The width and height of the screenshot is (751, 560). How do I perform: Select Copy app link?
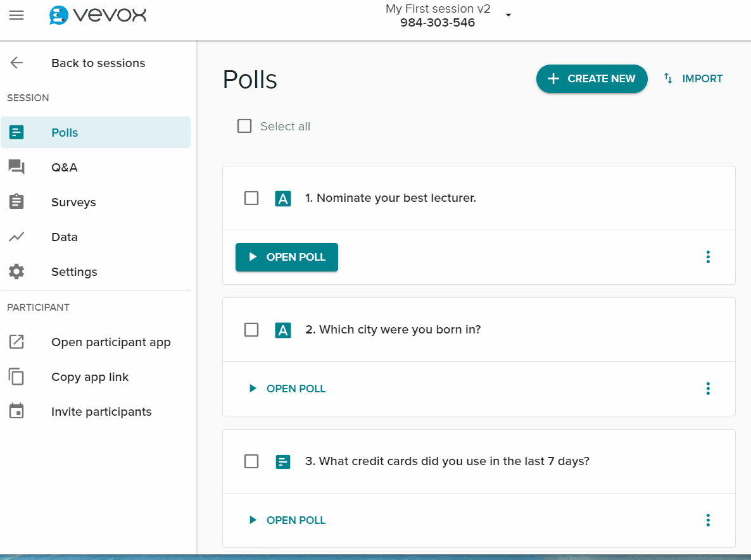coord(96,377)
